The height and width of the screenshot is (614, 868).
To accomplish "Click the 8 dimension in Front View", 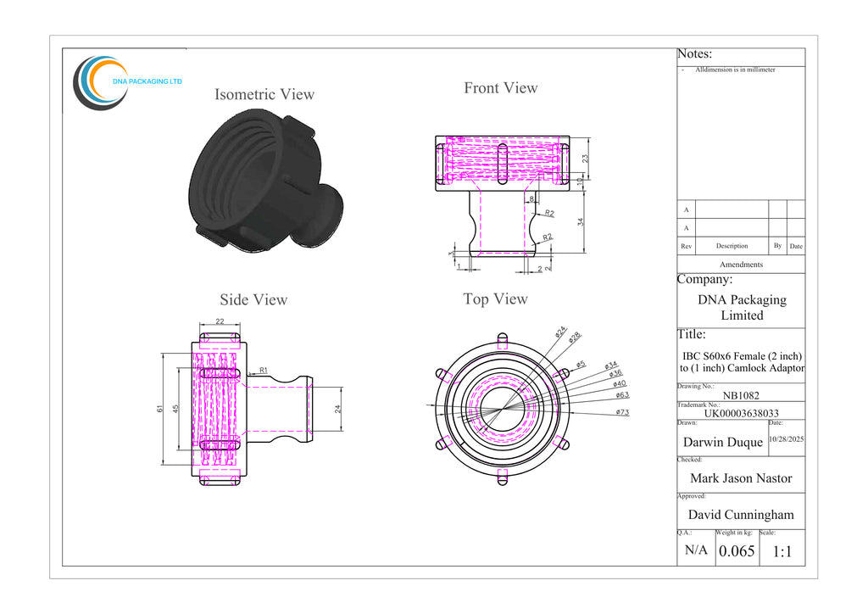I will coord(532,198).
